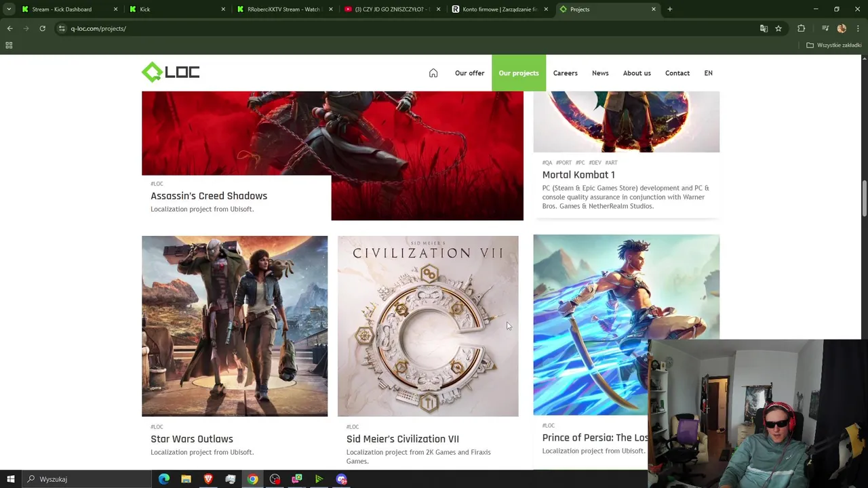The width and height of the screenshot is (868, 488).
Task: Select Our projects in navigation
Action: pyautogui.click(x=519, y=73)
